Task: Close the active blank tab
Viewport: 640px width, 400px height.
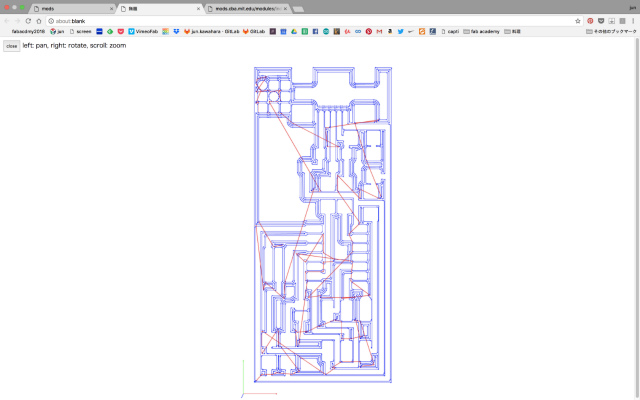Action: pos(198,9)
